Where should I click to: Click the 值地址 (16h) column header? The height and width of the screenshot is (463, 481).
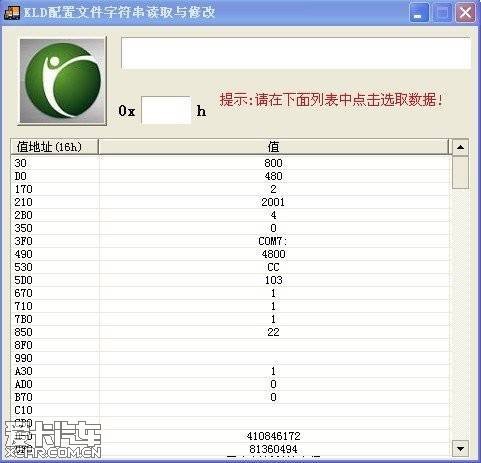point(54,147)
